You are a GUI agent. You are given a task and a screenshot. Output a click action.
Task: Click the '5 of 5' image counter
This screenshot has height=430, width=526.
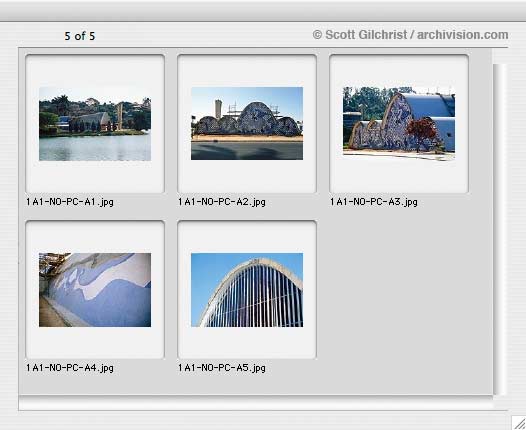[80, 36]
